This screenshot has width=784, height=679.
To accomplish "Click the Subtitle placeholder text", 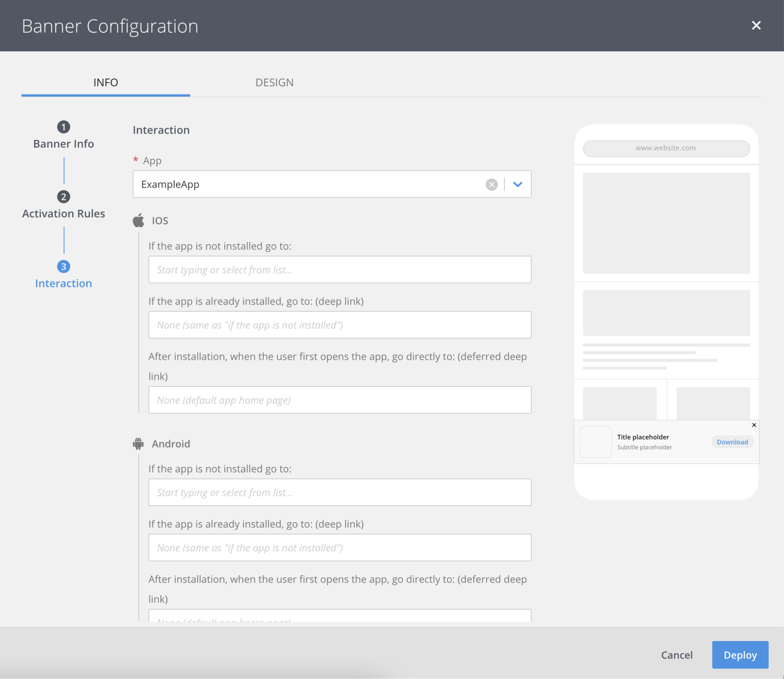I will pyautogui.click(x=644, y=447).
